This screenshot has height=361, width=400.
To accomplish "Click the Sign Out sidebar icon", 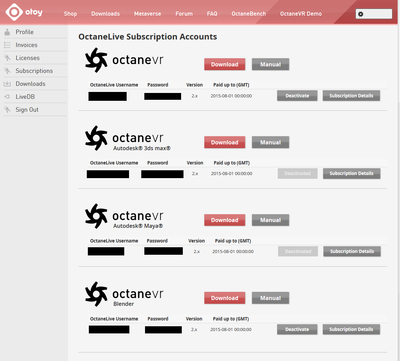I will click(x=7, y=110).
